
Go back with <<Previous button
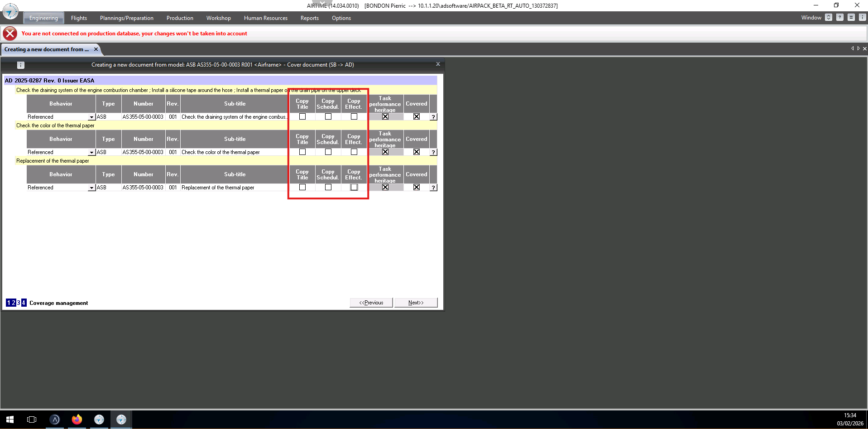pyautogui.click(x=371, y=303)
